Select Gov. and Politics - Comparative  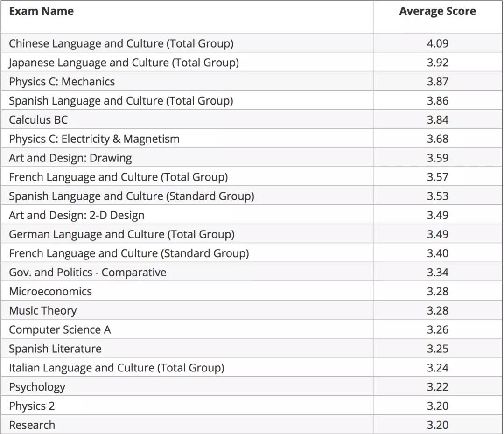[x=87, y=273]
